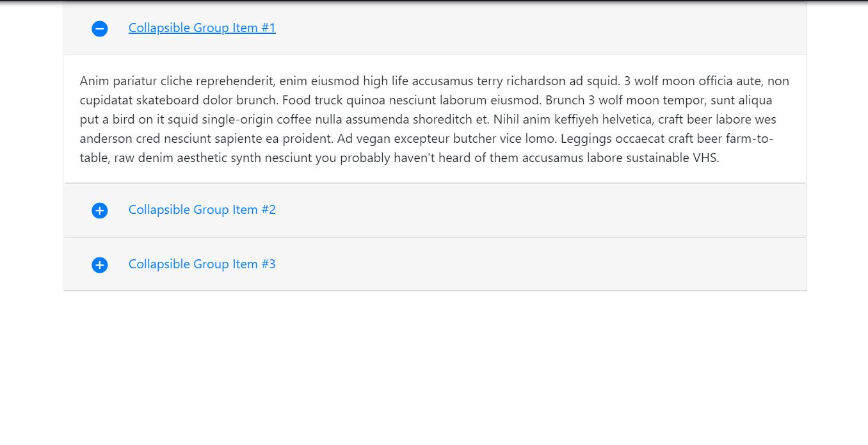Screen dimensions: 868x445
Task: Select the collapse icon in the first header
Action: pyautogui.click(x=99, y=29)
